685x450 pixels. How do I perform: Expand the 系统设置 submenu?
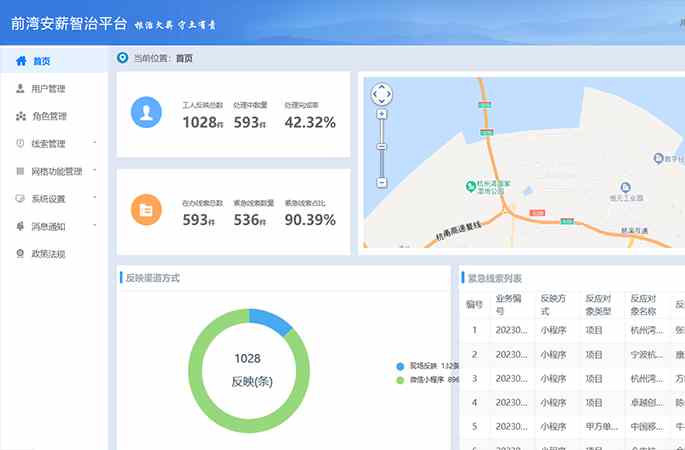point(95,198)
